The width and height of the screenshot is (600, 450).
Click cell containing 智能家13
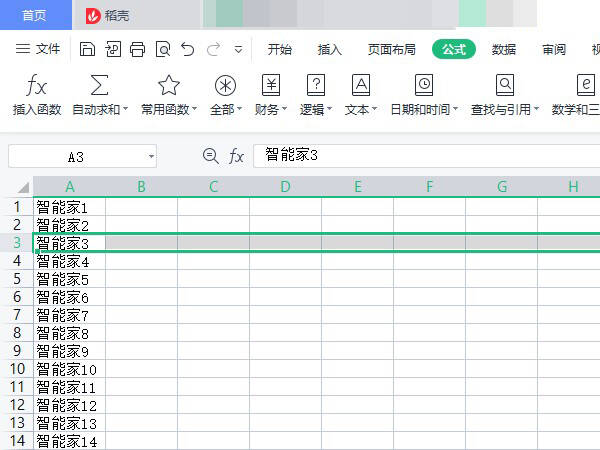pos(69,423)
